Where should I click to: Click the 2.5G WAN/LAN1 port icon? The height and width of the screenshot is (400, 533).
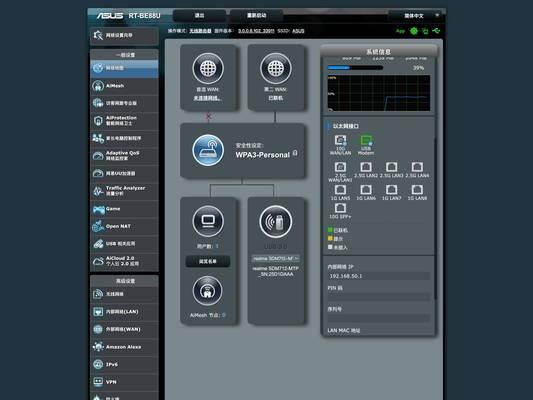tap(340, 167)
